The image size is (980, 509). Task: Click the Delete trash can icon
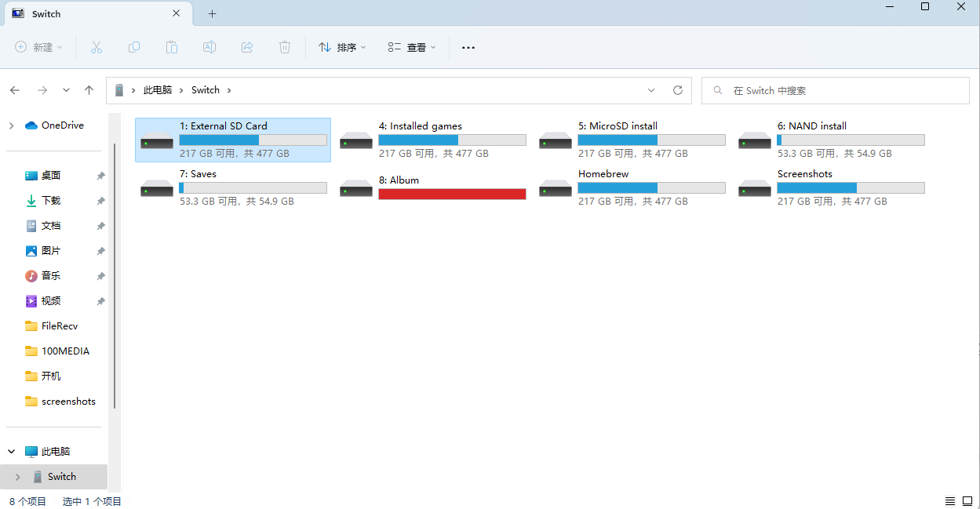click(285, 48)
